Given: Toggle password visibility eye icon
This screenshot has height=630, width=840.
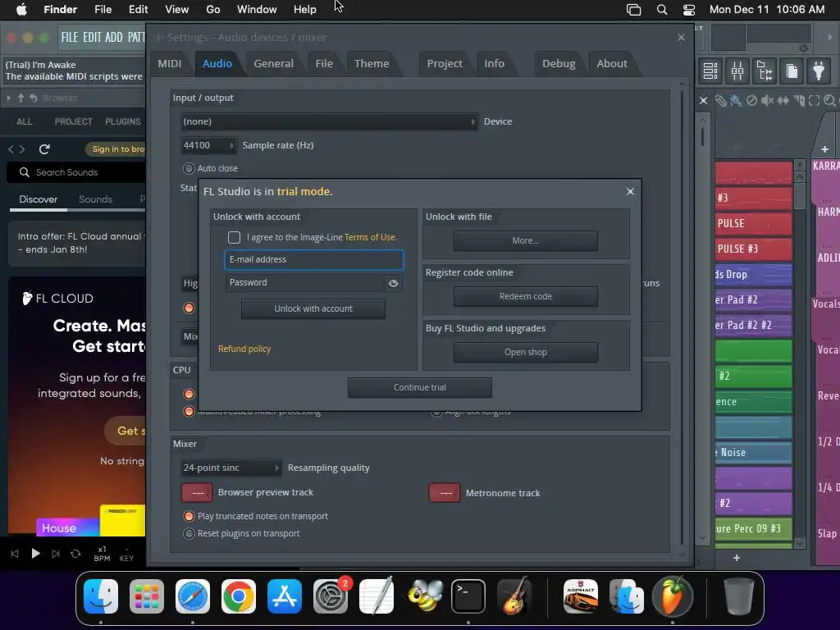Looking at the screenshot, I should (x=393, y=283).
